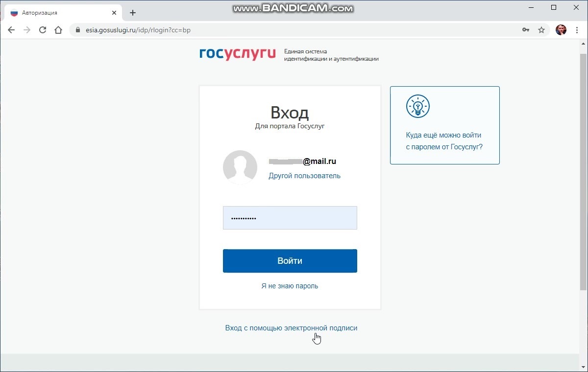Click Единая система идентификации и аутентификации text

pos(331,55)
